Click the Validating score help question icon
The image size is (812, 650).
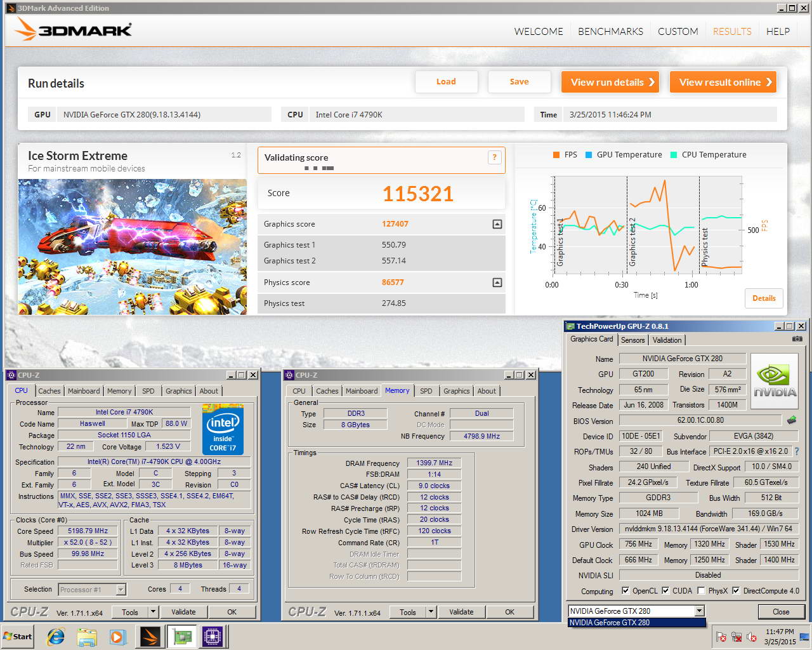[495, 158]
